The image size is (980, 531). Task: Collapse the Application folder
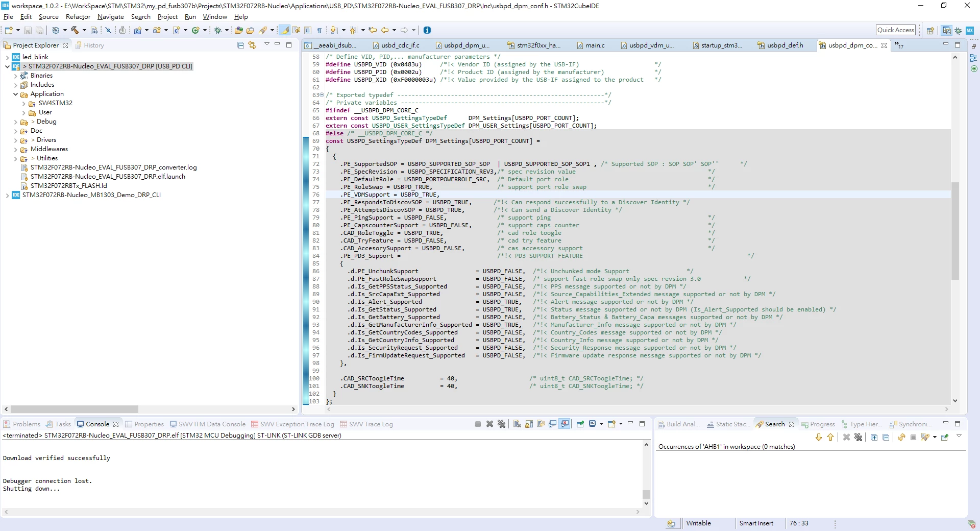(16, 94)
